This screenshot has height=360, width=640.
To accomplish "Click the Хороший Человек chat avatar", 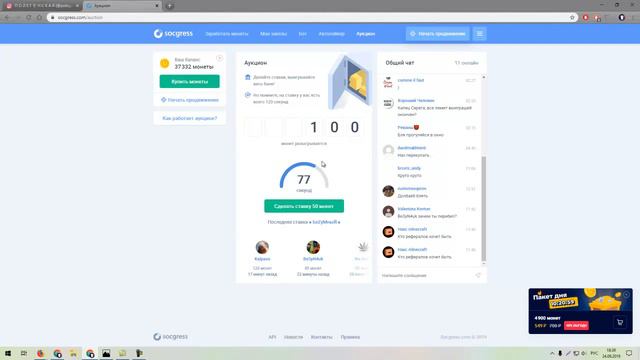I will 388,103.
